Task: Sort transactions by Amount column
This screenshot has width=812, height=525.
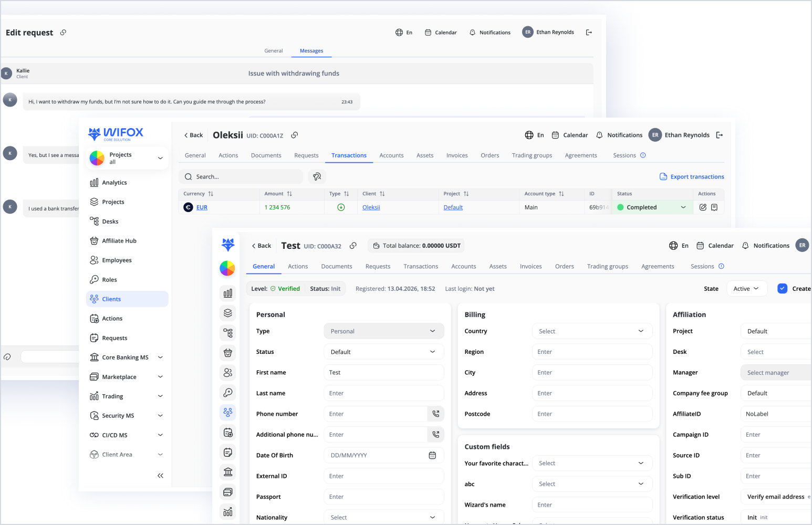Action: [x=289, y=194]
